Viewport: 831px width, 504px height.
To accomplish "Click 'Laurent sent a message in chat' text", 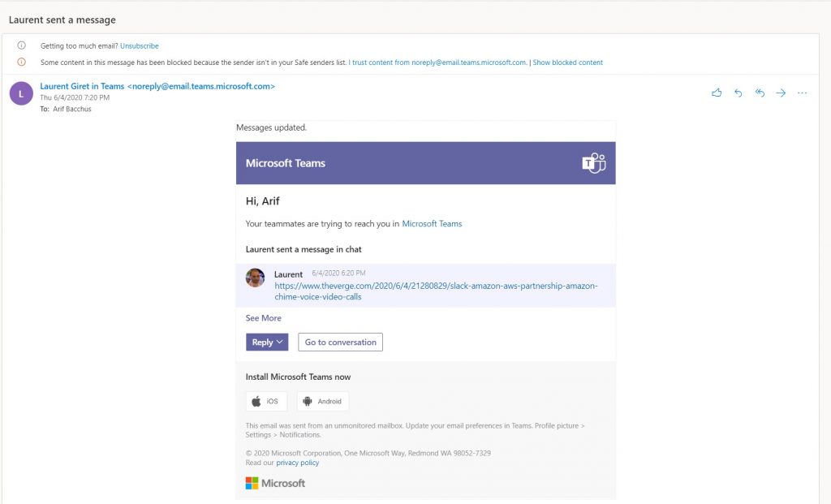I will [x=304, y=249].
